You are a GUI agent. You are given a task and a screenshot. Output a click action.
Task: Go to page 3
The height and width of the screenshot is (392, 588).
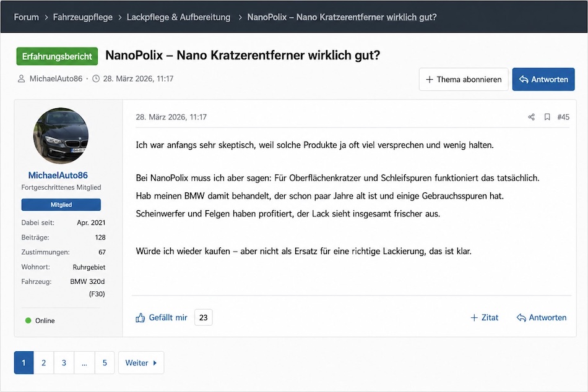pyautogui.click(x=64, y=363)
